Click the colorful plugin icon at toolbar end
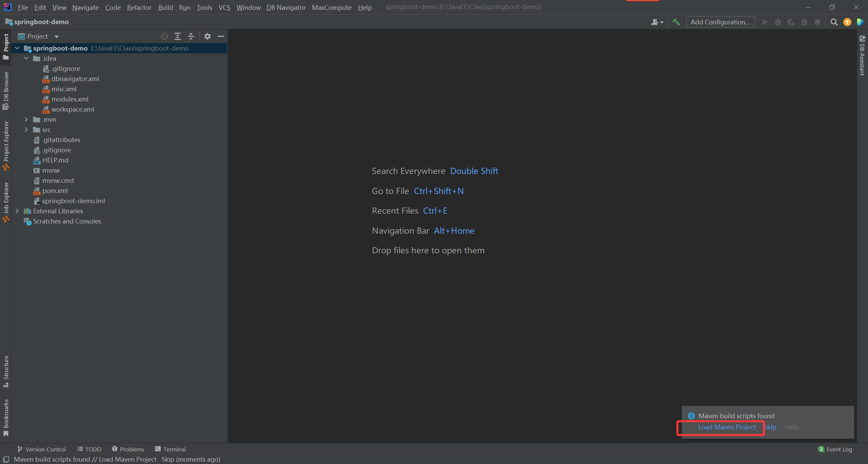 pyautogui.click(x=860, y=22)
